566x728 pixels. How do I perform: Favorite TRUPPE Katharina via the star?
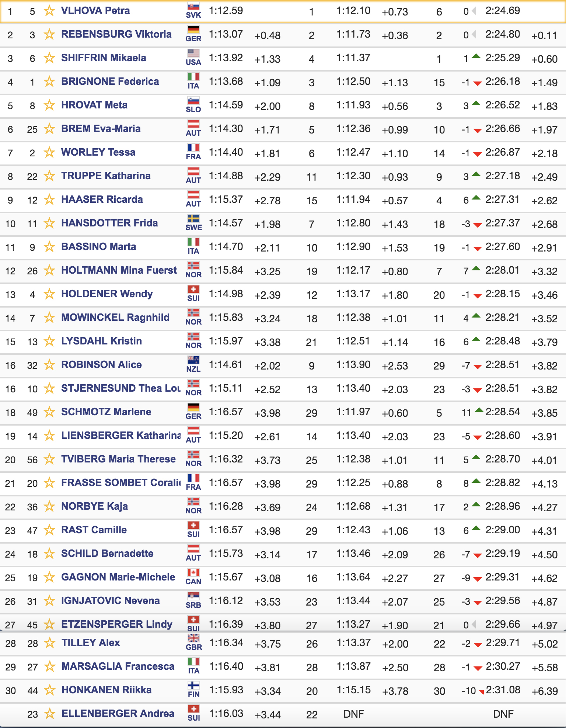pos(49,176)
